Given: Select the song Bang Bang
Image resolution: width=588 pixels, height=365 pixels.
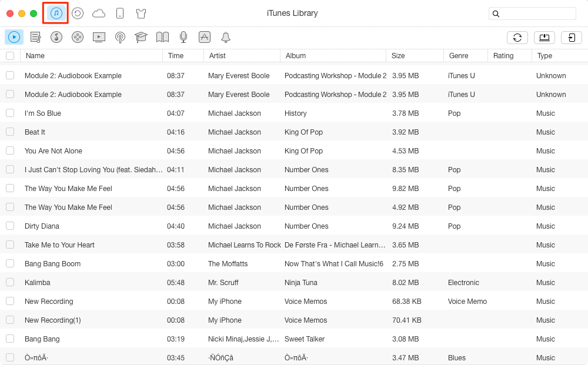Looking at the screenshot, I should [x=42, y=339].
